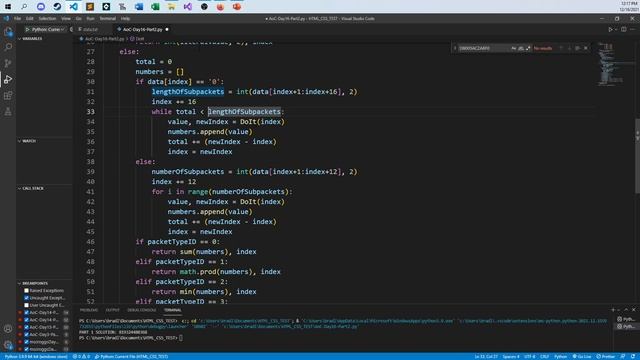The image size is (640, 360).
Task: Click the Python language mode in status bar
Action: 560,356
